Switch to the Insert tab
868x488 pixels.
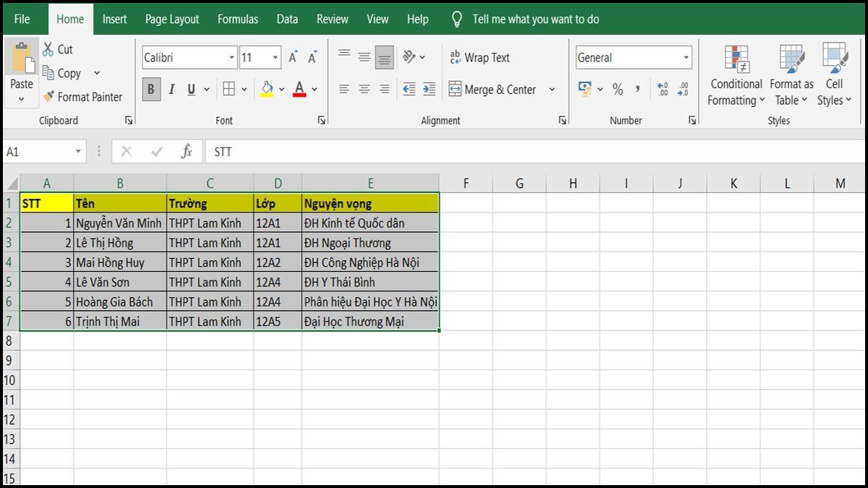[114, 20]
